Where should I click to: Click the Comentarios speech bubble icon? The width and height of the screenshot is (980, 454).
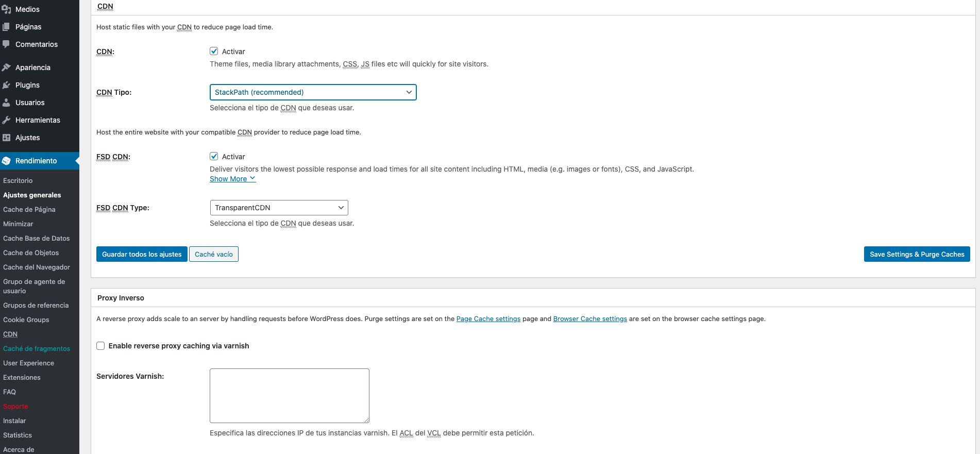coord(6,44)
